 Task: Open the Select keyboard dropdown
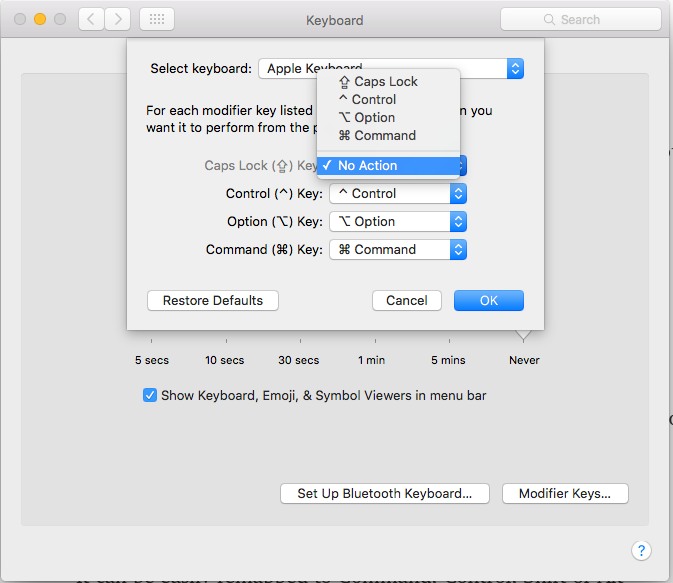pyautogui.click(x=391, y=69)
